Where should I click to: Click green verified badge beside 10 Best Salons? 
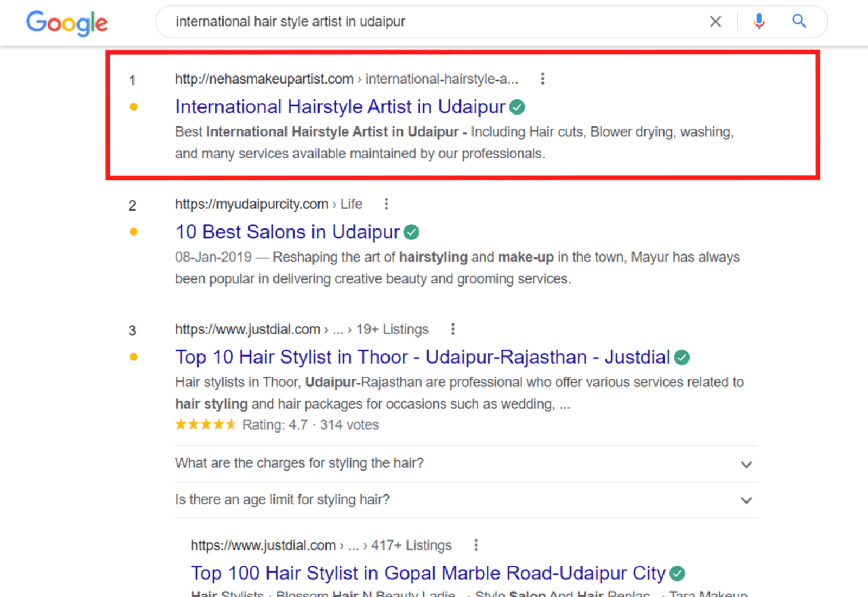click(x=412, y=232)
